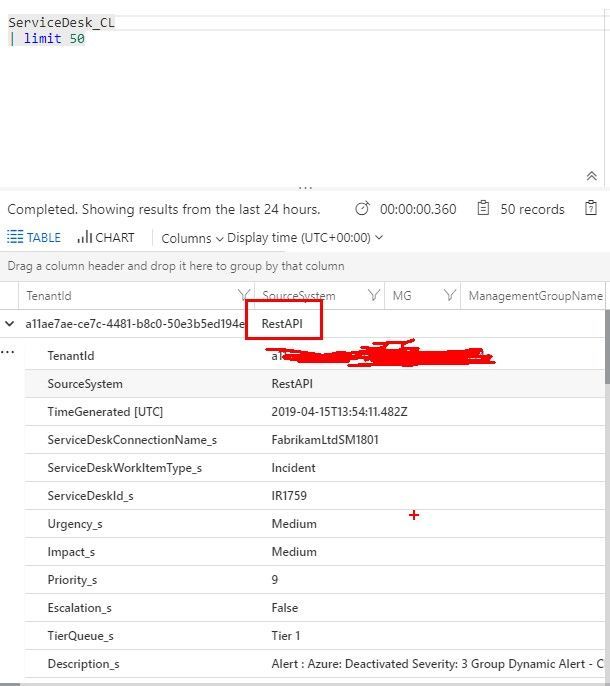Open the Columns dropdown

pos(192,238)
